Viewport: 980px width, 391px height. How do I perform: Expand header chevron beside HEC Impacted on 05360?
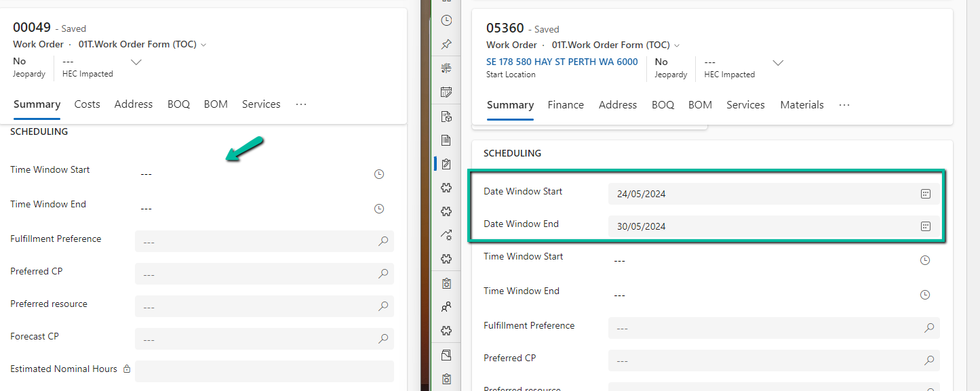778,63
